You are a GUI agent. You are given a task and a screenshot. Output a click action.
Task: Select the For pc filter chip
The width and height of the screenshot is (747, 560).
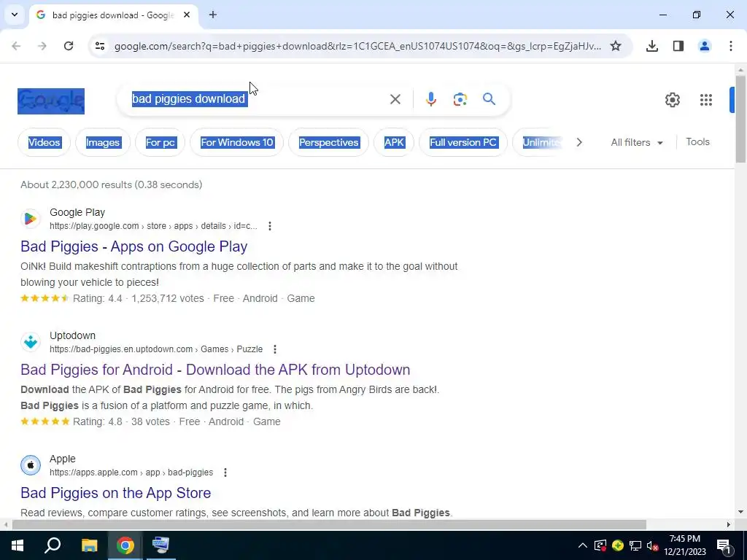(160, 142)
